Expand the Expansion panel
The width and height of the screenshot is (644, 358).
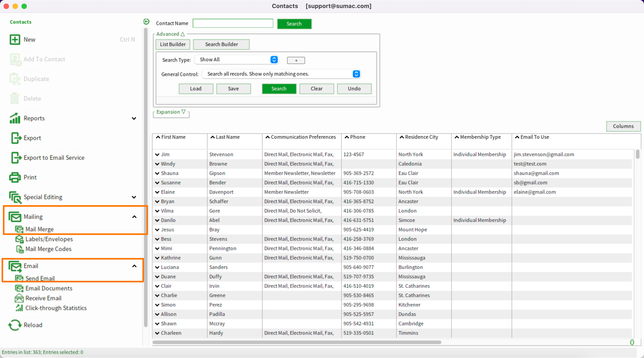click(171, 112)
